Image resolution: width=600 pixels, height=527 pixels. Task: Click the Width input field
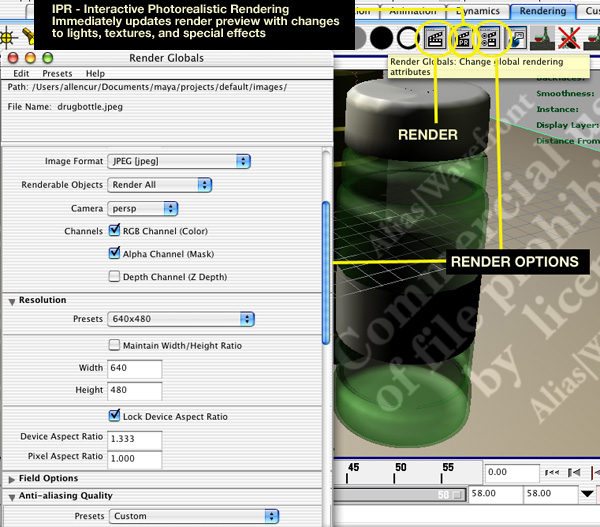point(134,368)
